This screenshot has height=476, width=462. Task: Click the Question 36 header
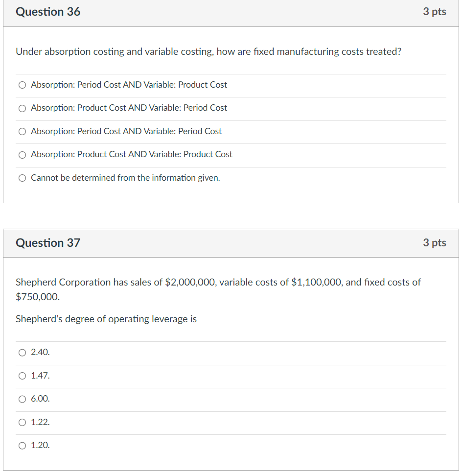47,12
